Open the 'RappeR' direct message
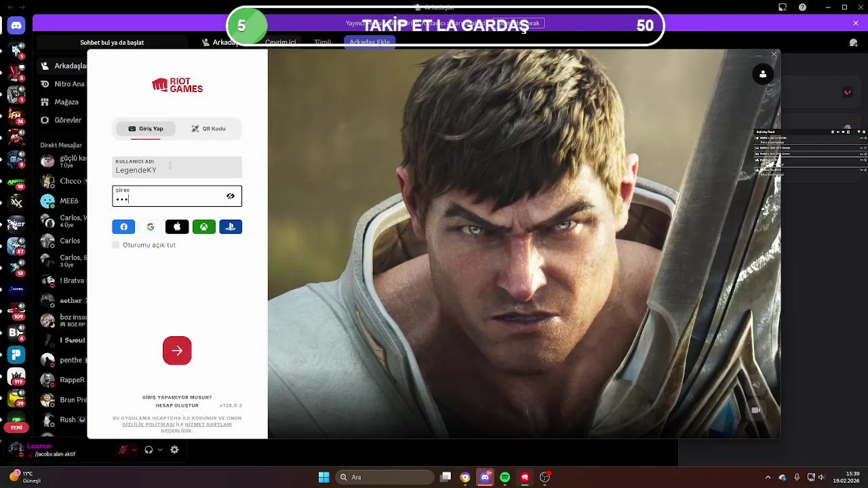Viewport: 868px width, 488px height. coord(63,380)
